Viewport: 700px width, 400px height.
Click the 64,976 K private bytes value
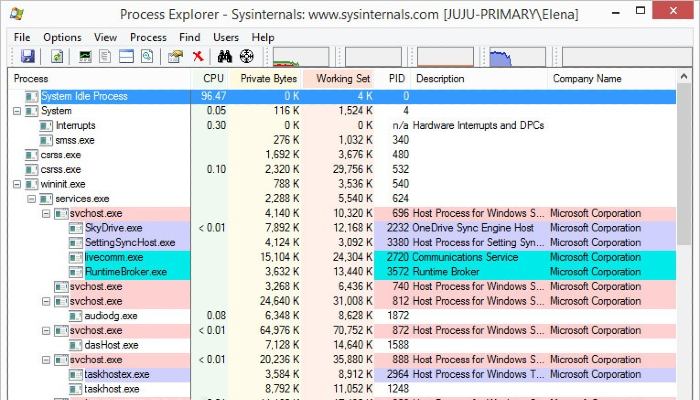click(279, 330)
